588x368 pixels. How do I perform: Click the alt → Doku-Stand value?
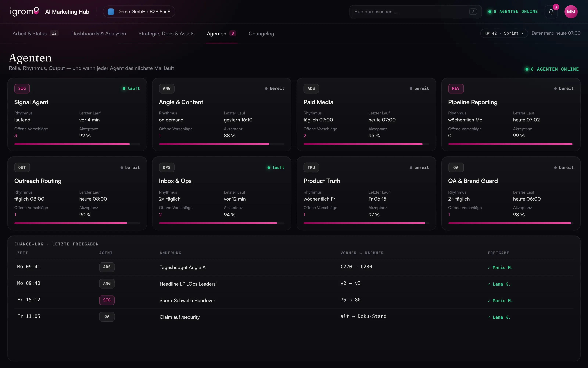[x=363, y=316]
